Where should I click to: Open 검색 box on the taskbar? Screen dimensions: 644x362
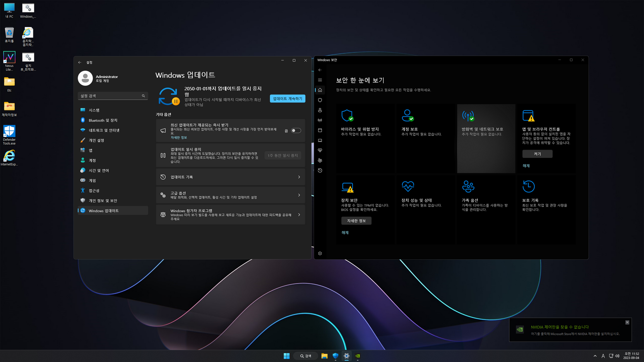tap(306, 356)
